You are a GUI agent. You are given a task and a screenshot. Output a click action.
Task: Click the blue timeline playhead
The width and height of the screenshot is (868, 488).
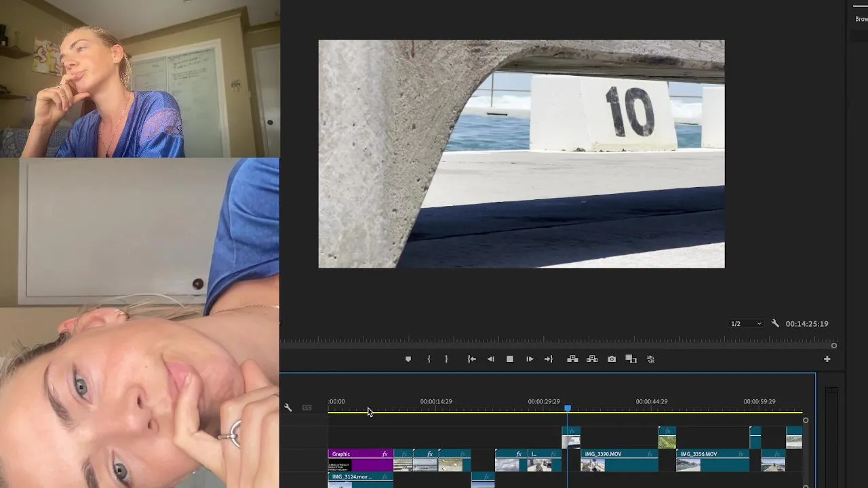[568, 408]
